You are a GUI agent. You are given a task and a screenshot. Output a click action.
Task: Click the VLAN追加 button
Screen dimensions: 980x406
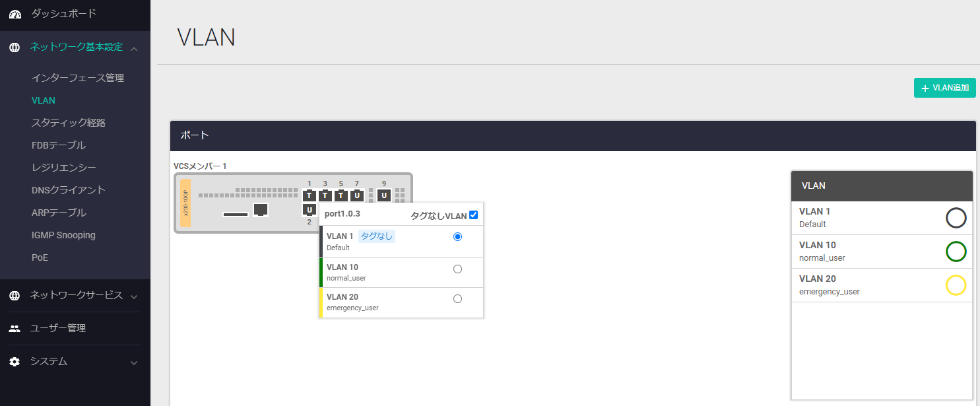tap(944, 88)
